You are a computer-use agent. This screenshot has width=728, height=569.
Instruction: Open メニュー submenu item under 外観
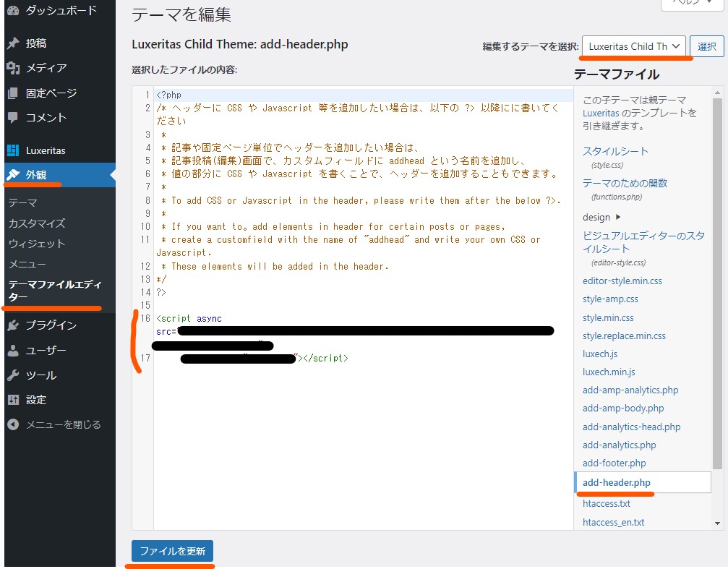click(x=27, y=265)
